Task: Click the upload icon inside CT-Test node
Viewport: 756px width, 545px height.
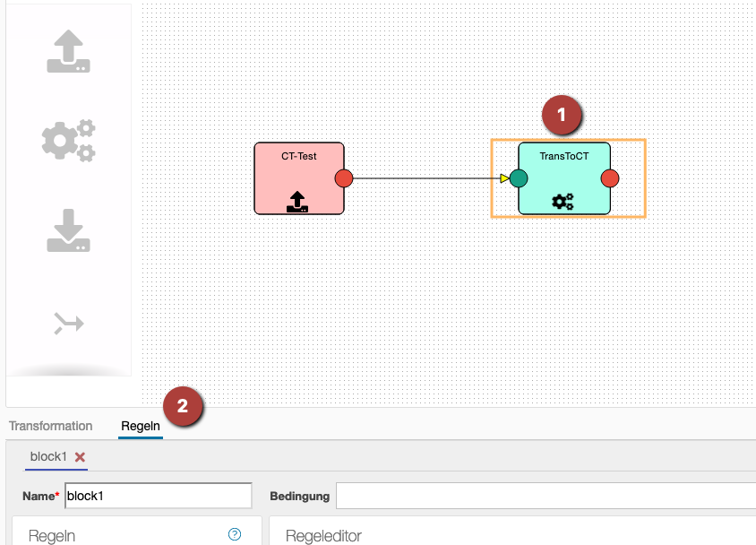Action: [x=297, y=202]
